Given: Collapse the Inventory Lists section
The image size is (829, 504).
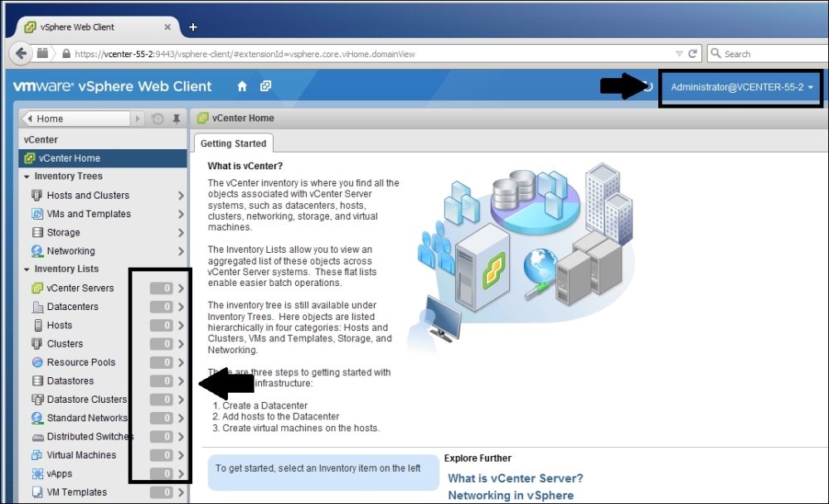Looking at the screenshot, I should (x=27, y=269).
